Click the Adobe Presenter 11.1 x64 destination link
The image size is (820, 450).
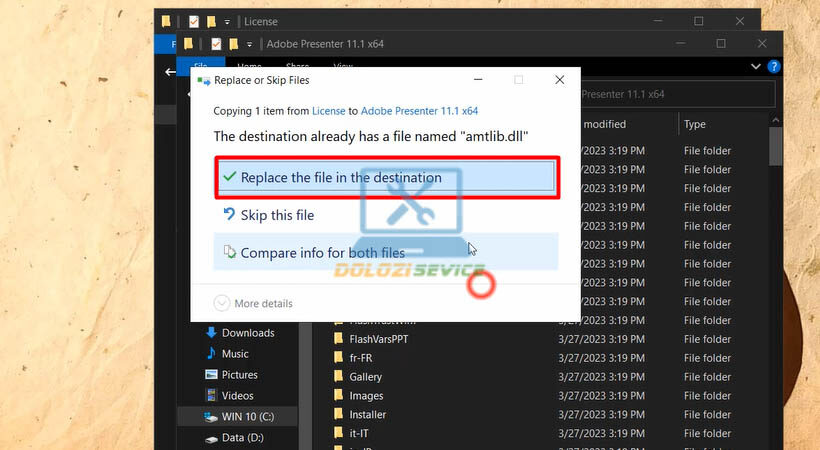[419, 111]
